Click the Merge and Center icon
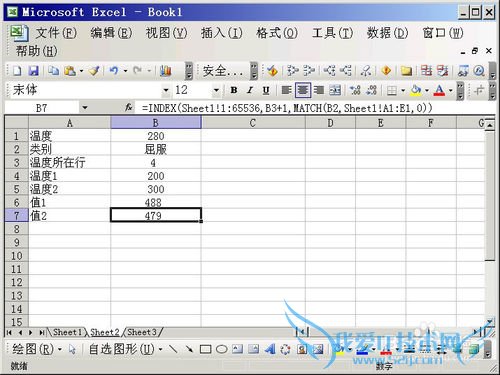The height and width of the screenshot is (375, 500). coord(335,90)
